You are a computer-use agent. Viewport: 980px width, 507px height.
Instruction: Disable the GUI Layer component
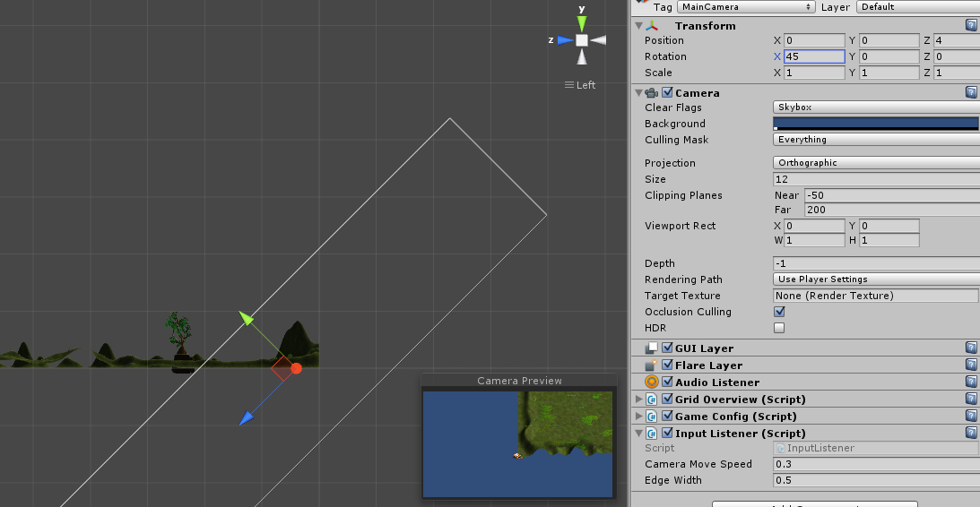point(667,348)
